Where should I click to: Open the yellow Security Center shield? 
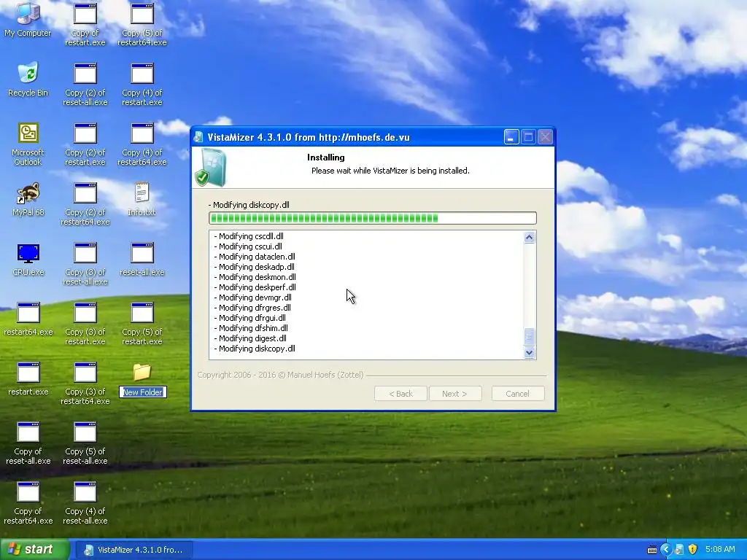[693, 550]
